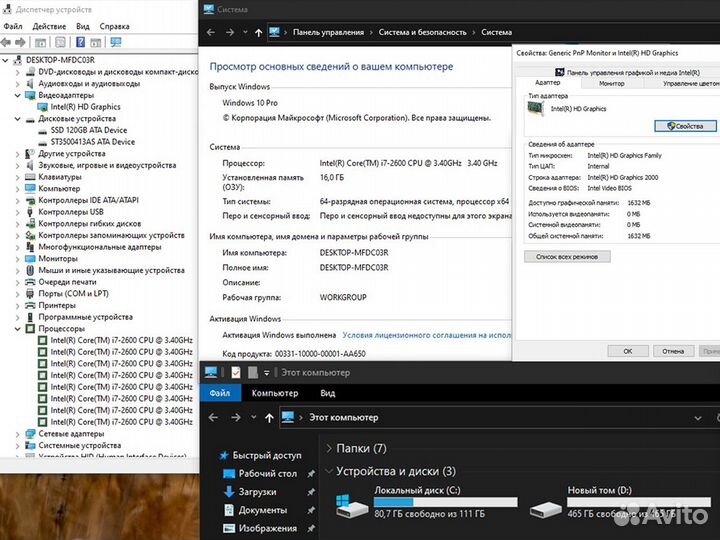The image size is (720, 540).
Task: Click the D: drive usage bar
Action: pos(639,502)
